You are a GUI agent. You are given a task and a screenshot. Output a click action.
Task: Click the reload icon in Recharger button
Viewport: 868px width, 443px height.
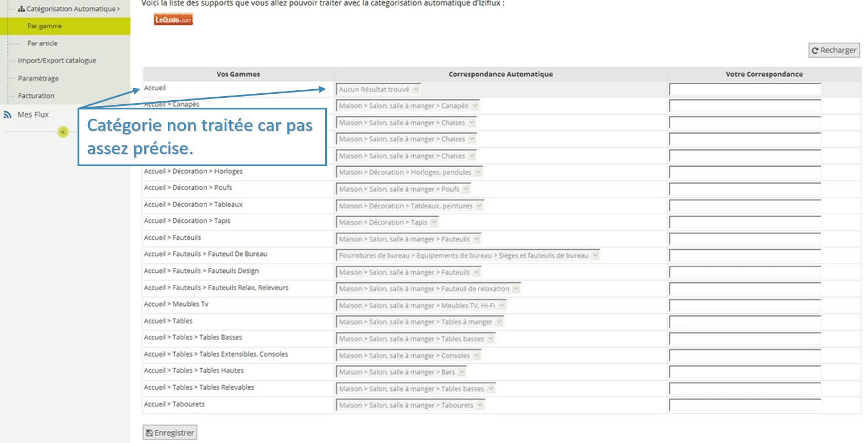pos(815,51)
